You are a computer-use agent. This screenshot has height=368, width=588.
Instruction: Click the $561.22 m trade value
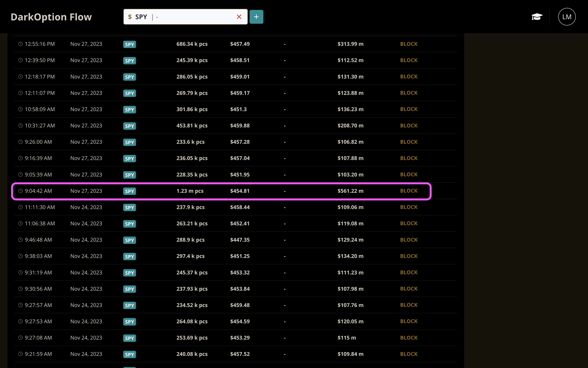(x=350, y=191)
